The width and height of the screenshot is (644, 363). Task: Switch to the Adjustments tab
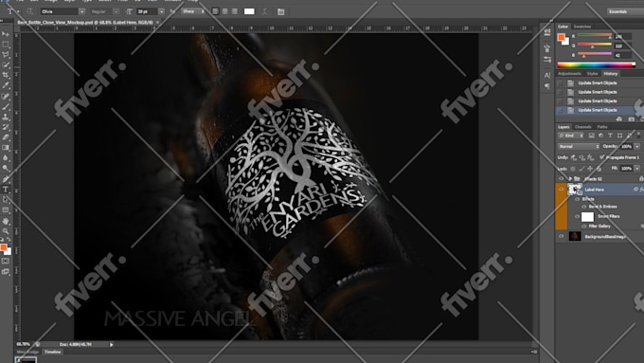click(x=569, y=74)
